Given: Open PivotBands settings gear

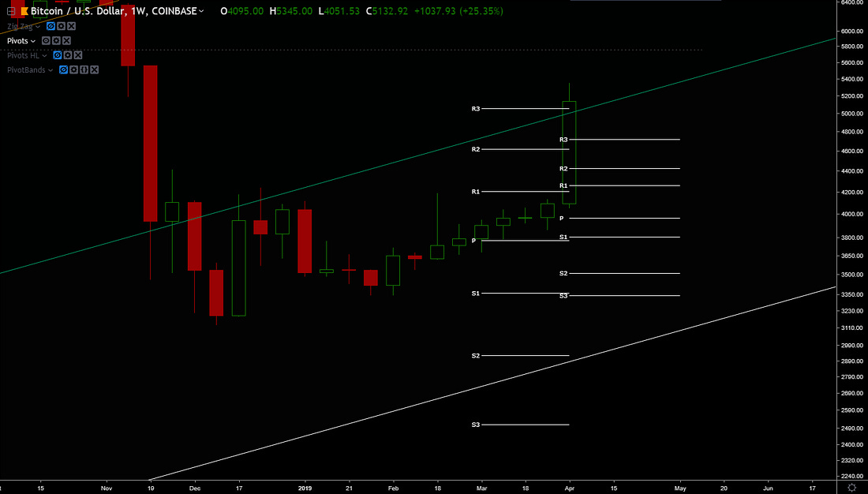Looking at the screenshot, I should [73, 70].
